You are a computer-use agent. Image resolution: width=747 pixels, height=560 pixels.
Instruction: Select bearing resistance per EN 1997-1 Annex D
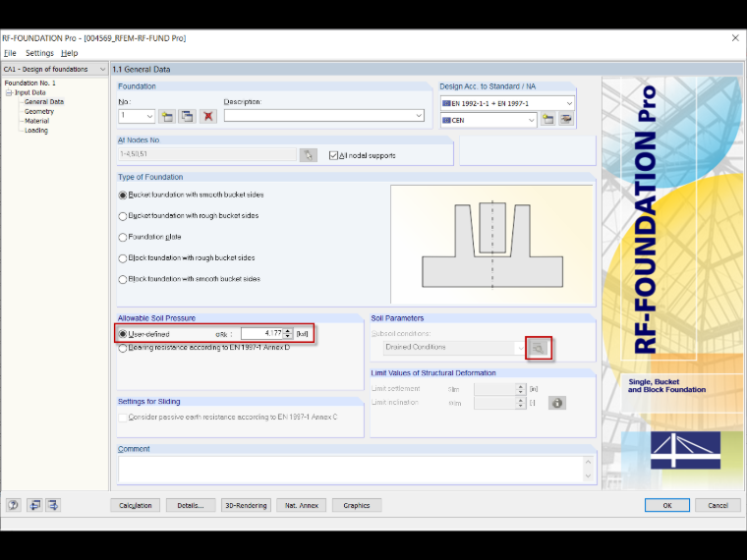pyautogui.click(x=123, y=348)
